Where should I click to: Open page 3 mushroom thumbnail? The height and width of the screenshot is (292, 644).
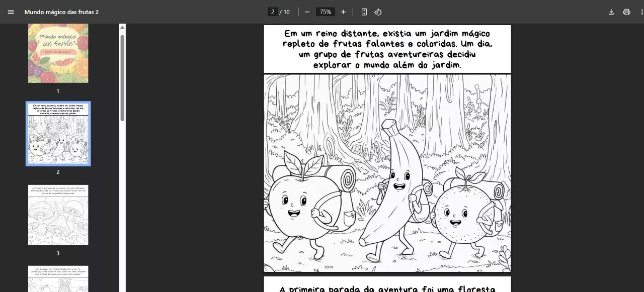coord(58,215)
